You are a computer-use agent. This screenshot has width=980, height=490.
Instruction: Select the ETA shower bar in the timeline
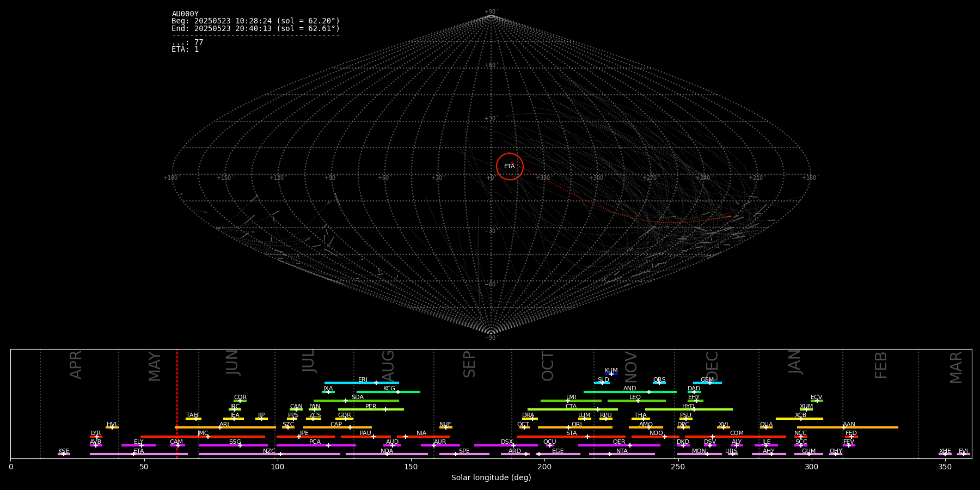139,454
